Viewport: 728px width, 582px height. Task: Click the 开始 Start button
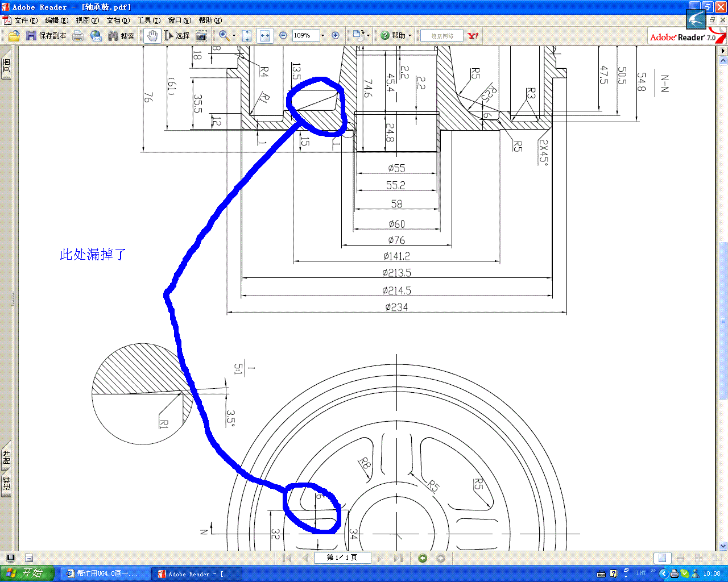point(27,573)
